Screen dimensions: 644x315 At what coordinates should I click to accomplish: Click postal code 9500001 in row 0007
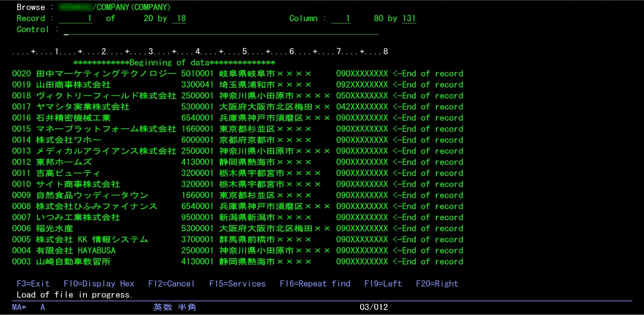[197, 217]
